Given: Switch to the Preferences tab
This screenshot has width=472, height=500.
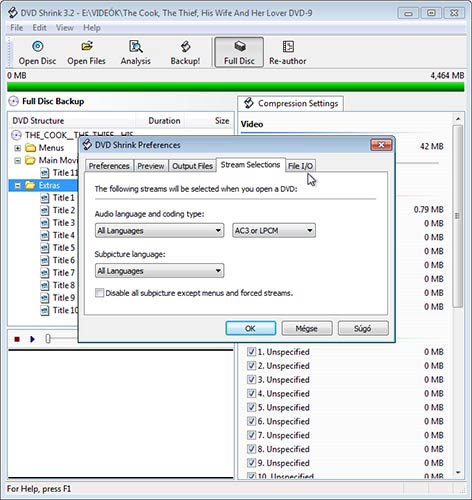Looking at the screenshot, I should 109,166.
